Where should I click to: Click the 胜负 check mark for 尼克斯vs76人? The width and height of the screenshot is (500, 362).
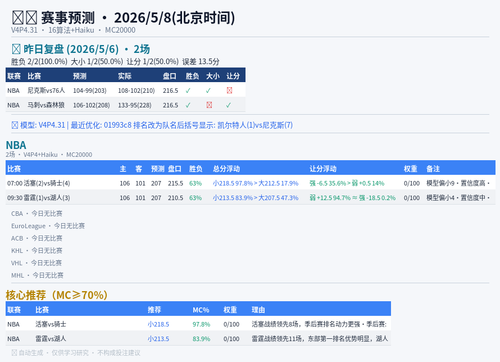[x=188, y=91]
